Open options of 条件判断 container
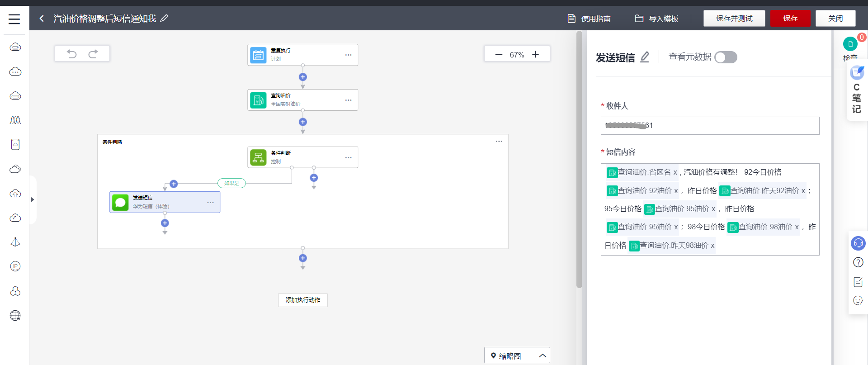The width and height of the screenshot is (868, 365). click(x=499, y=142)
